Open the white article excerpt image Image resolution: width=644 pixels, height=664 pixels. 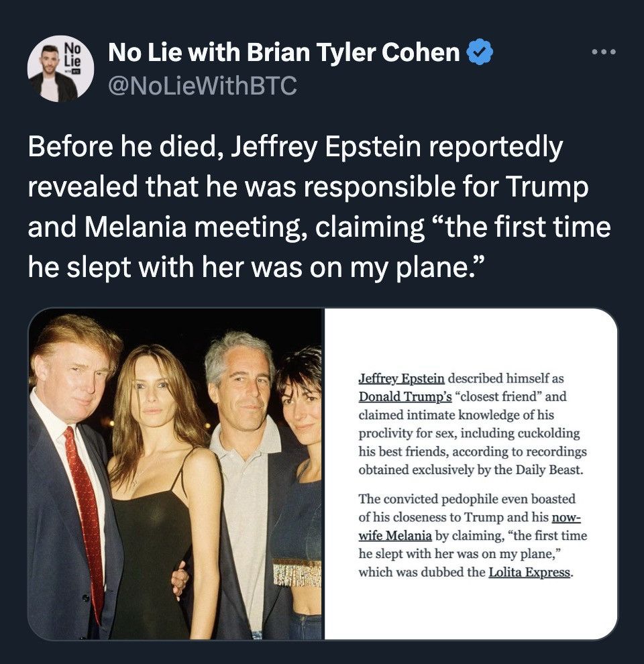pyautogui.click(x=471, y=473)
